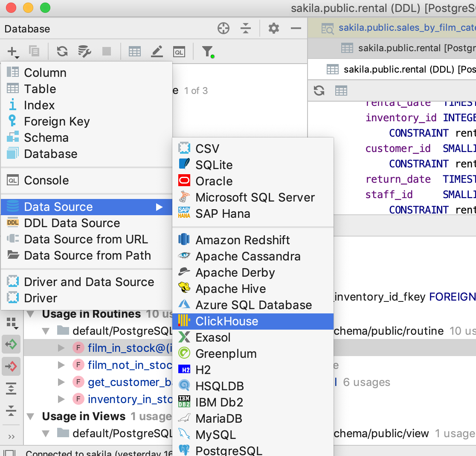Open a new Console from menu

[87, 181]
